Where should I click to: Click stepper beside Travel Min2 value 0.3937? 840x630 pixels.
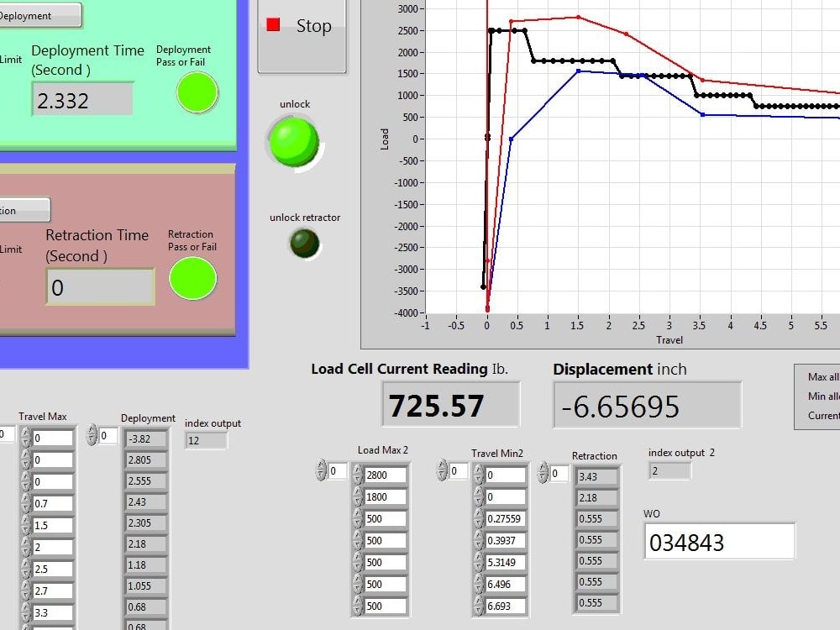click(x=479, y=540)
